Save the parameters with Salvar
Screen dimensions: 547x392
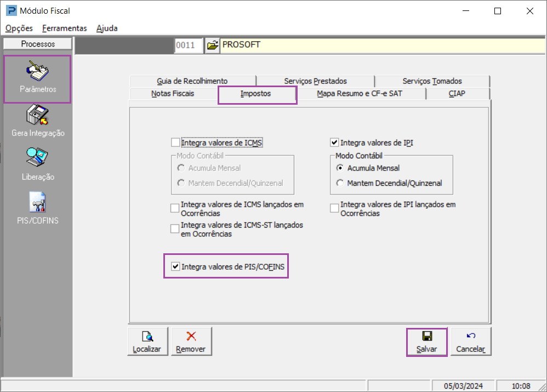point(426,342)
